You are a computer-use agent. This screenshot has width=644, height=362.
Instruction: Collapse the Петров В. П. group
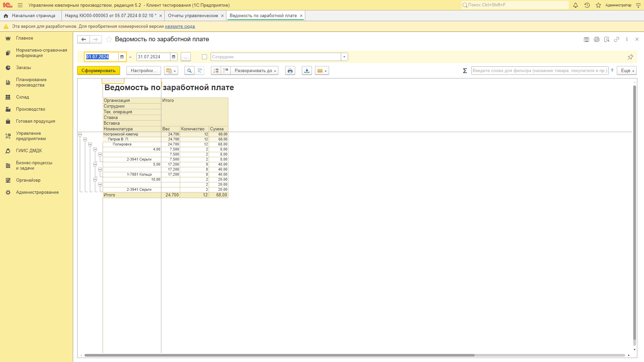click(x=85, y=139)
